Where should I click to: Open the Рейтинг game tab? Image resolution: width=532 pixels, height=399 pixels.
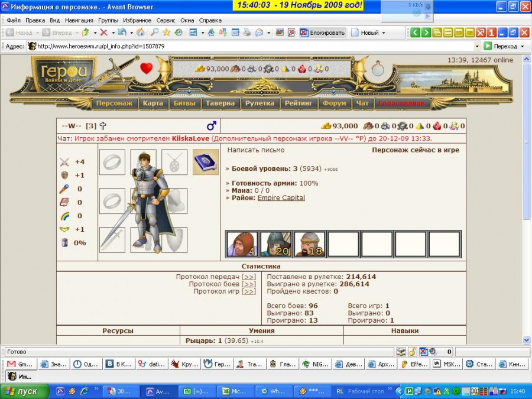(299, 103)
